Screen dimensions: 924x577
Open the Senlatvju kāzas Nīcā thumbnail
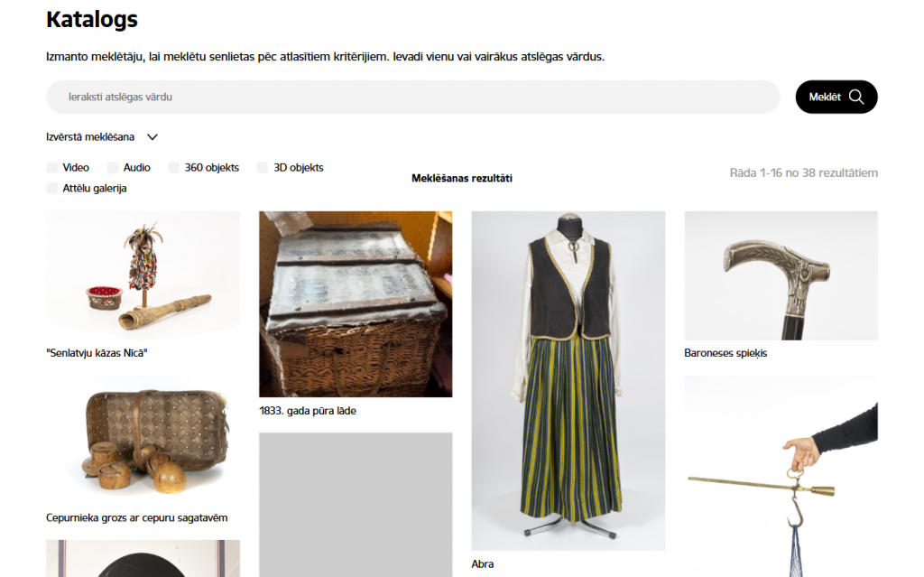click(143, 275)
